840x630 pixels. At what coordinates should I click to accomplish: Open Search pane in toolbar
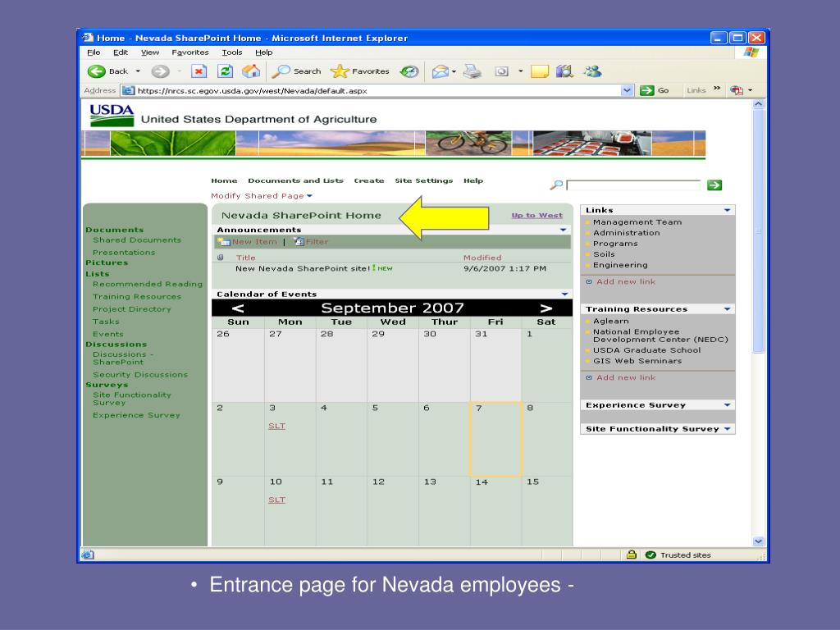296,71
